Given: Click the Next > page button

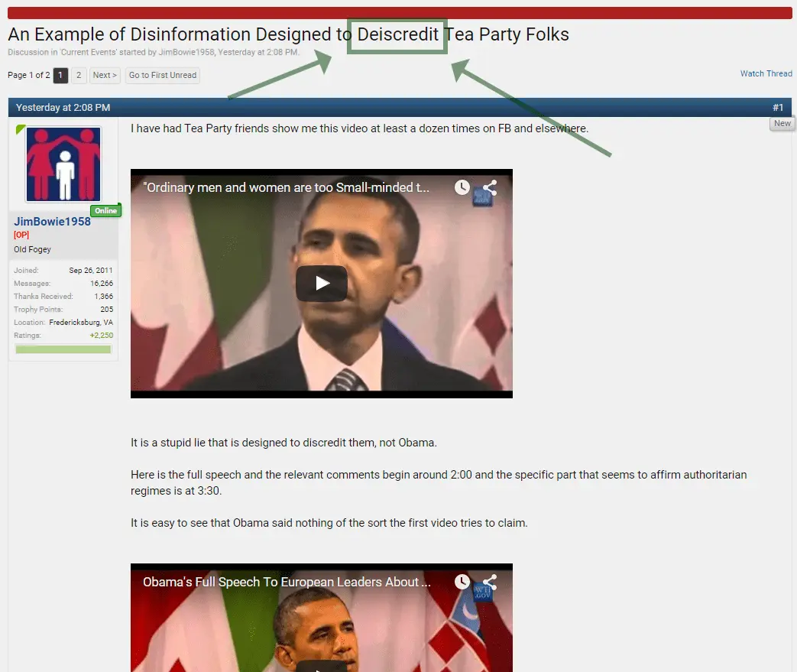Looking at the screenshot, I should point(105,75).
